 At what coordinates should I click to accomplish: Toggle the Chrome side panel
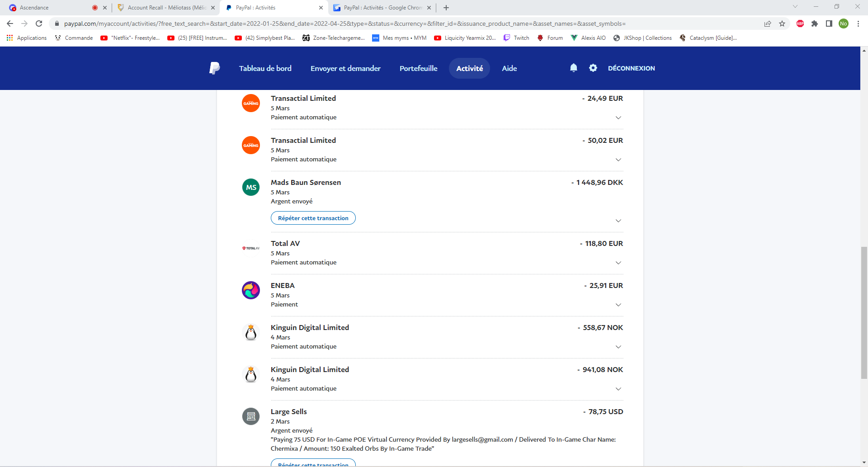[x=829, y=24]
